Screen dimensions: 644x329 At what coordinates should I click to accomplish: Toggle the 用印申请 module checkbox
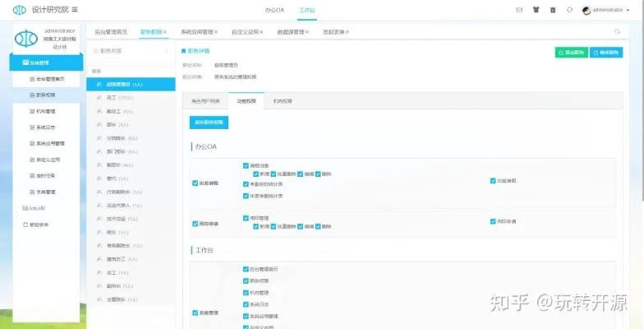click(x=195, y=222)
